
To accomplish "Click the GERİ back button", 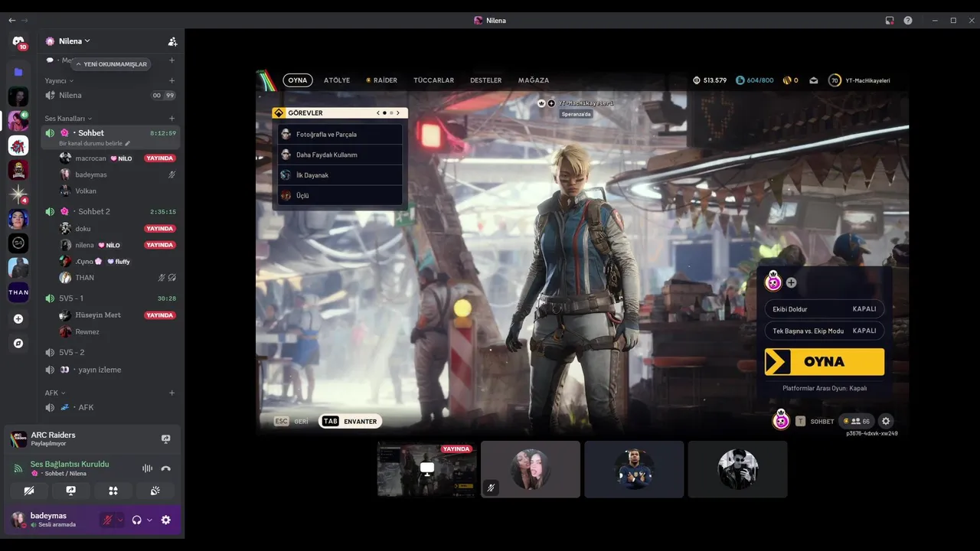I will (x=292, y=421).
